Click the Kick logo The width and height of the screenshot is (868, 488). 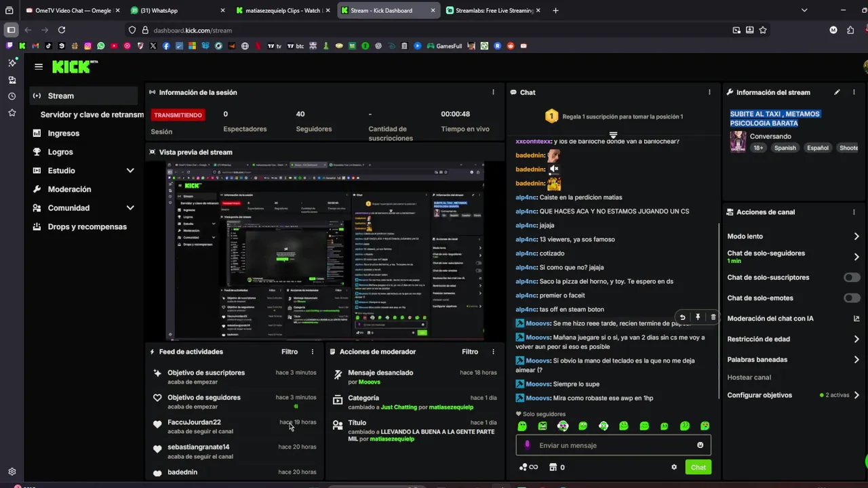pyautogui.click(x=75, y=66)
